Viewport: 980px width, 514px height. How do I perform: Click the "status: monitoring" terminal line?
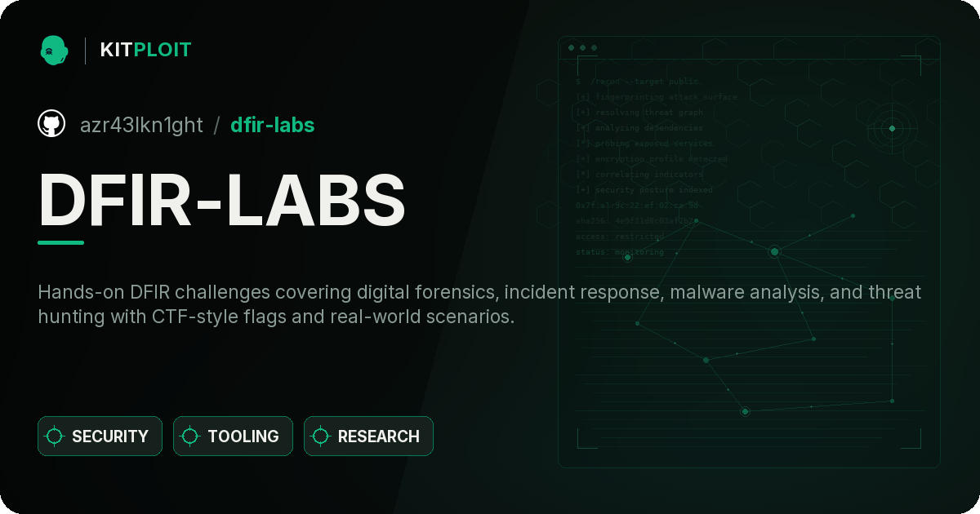pos(620,252)
